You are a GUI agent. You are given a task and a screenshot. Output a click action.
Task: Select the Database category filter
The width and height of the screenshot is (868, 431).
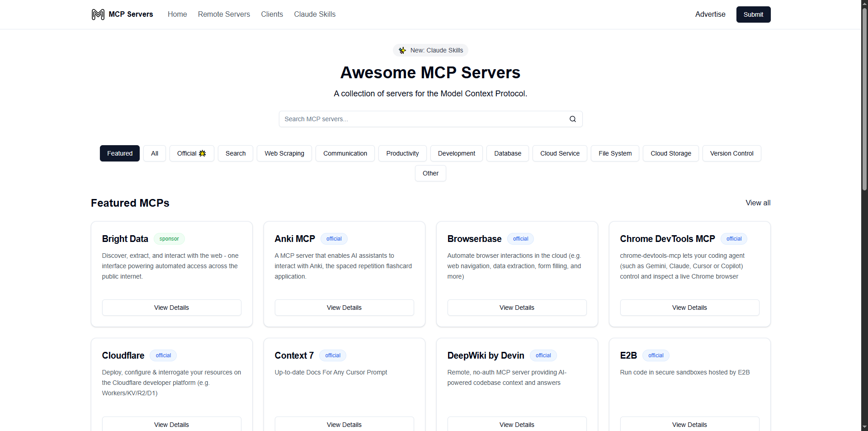pos(507,153)
